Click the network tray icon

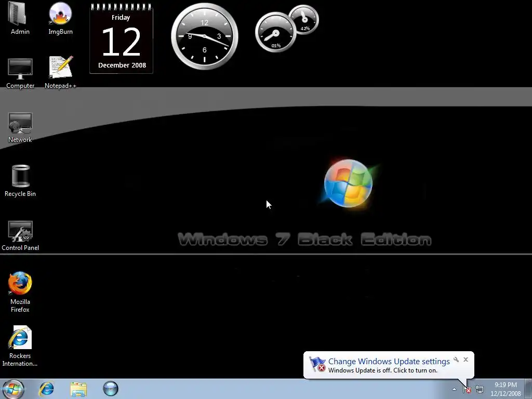pos(480,389)
